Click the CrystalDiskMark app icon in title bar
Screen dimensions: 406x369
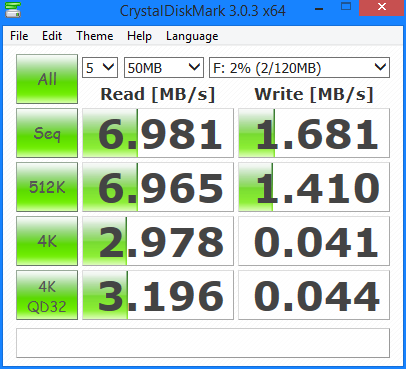tap(13, 10)
